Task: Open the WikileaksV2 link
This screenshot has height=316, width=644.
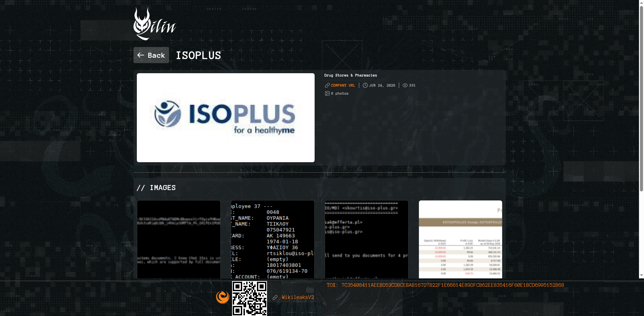Action: (x=298, y=297)
